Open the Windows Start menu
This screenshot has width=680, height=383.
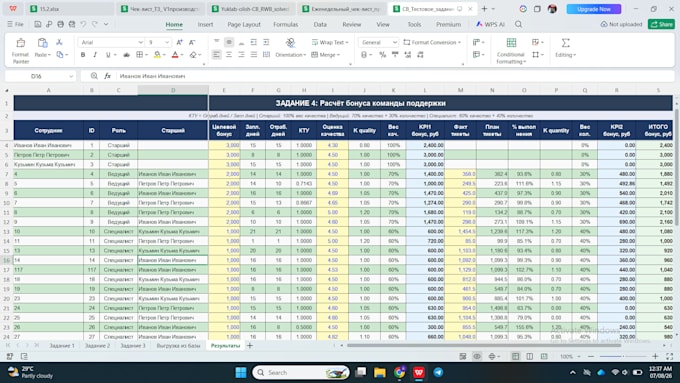pyautogui.click(x=241, y=372)
